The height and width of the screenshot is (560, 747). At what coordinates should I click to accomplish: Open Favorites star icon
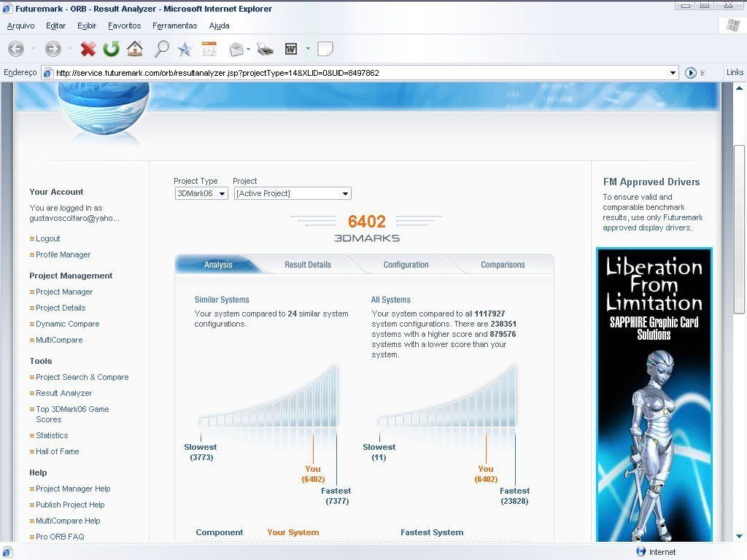tap(185, 49)
